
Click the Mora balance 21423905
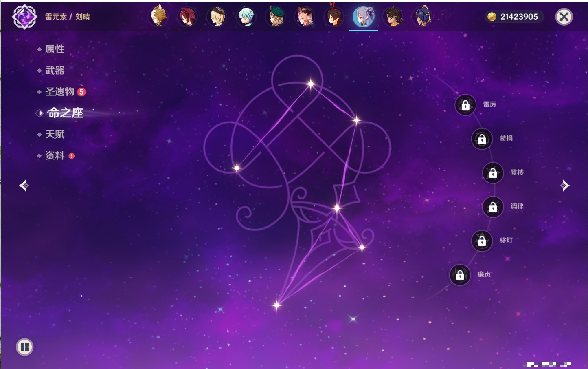514,17
